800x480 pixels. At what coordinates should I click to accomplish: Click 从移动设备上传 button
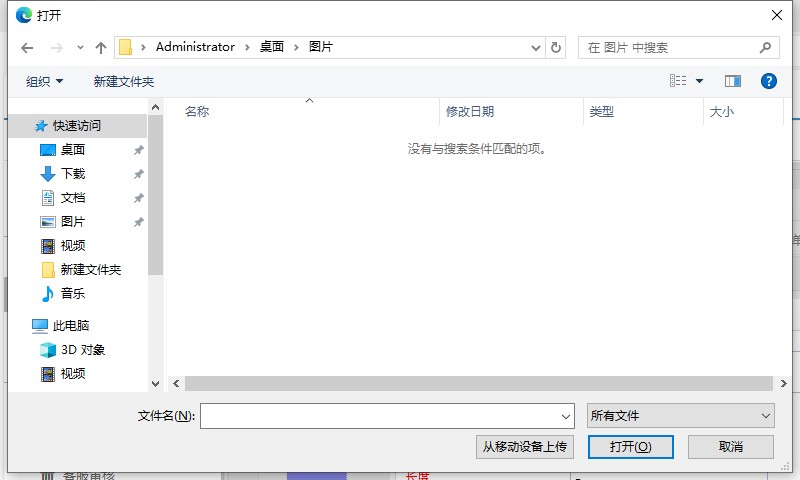click(x=525, y=447)
